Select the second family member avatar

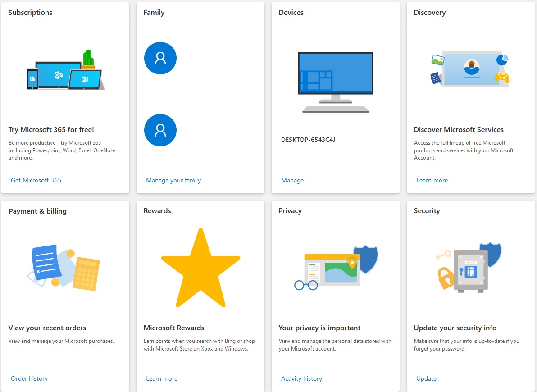pyautogui.click(x=160, y=130)
